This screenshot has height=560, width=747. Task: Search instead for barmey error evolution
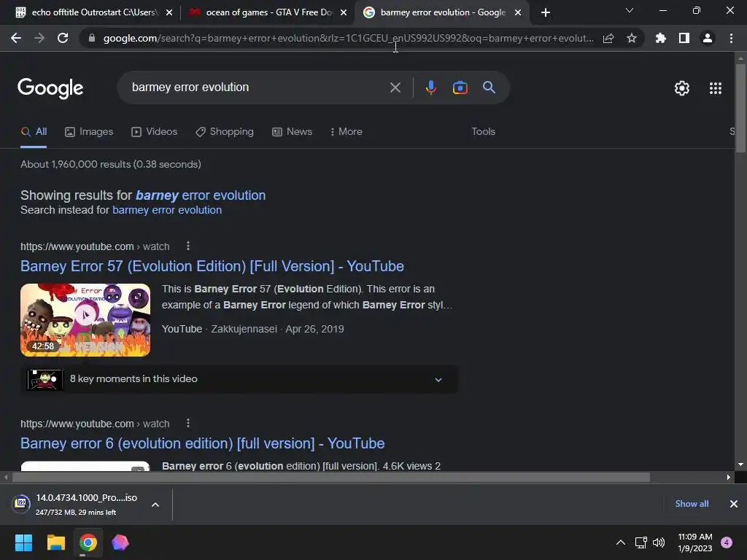point(167,210)
